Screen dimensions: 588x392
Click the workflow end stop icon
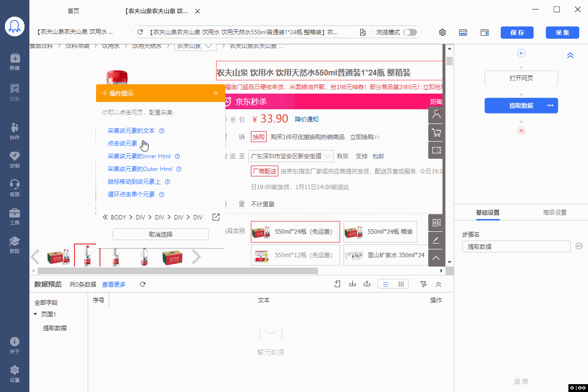tap(521, 131)
